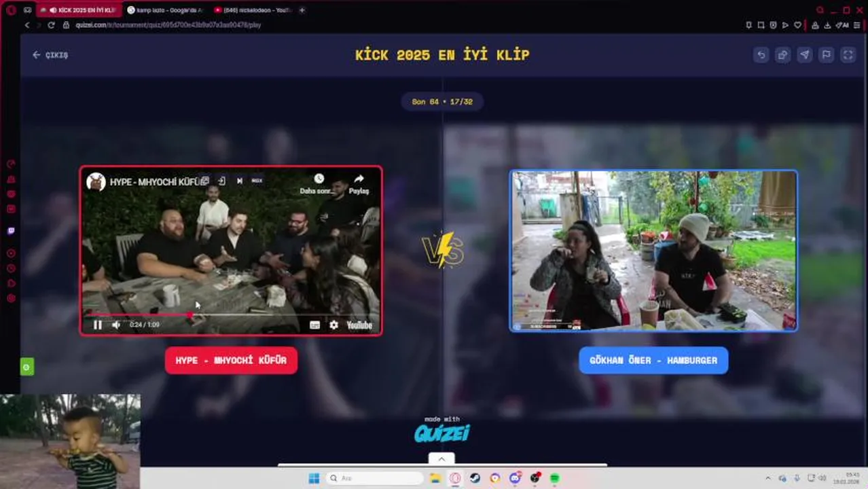This screenshot has height=489, width=868.
Task: Switch to the KİCK 2025 EN İYİ KLİP tab
Action: coord(80,10)
